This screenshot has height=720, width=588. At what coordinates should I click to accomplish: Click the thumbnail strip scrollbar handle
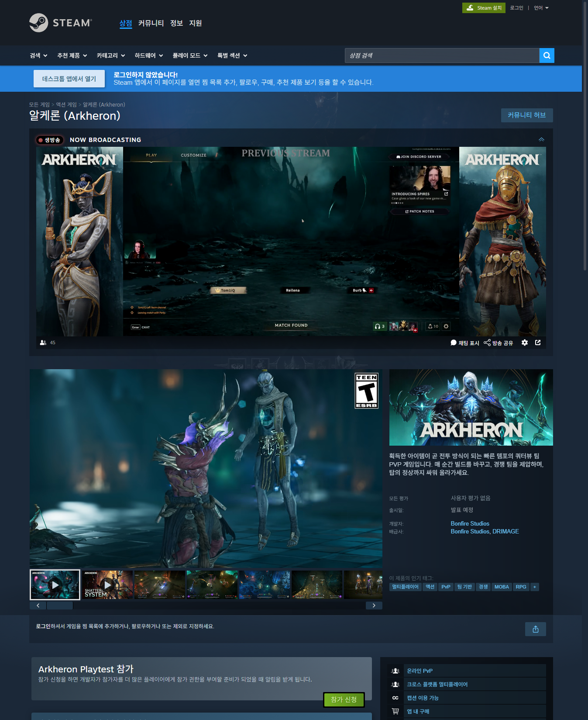coord(60,606)
